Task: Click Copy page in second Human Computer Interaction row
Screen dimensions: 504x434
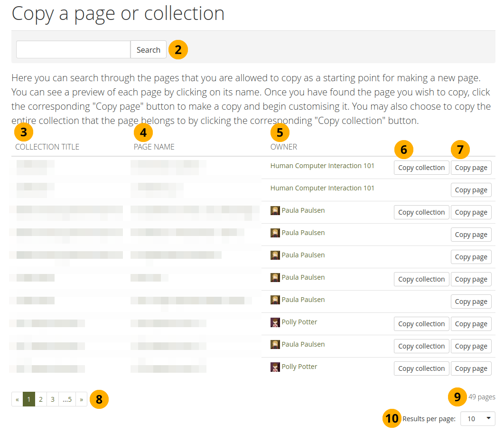Action: point(471,190)
